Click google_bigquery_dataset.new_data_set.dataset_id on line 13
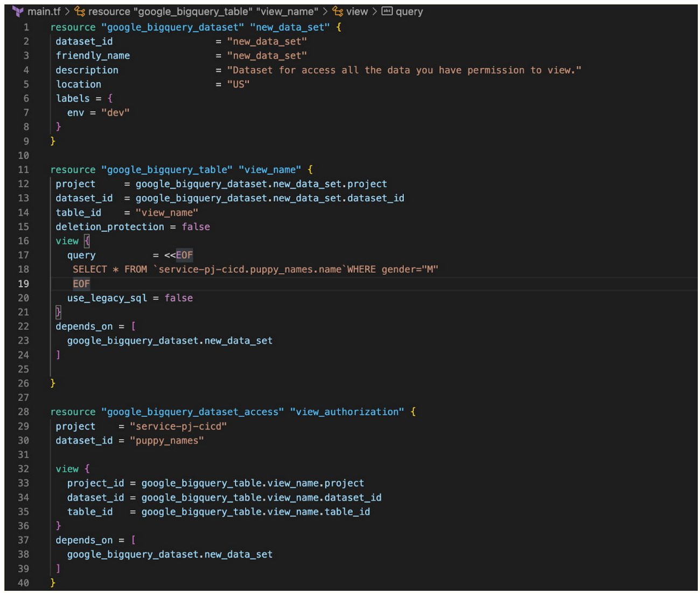Viewport: 700px width, 593px height. point(270,198)
